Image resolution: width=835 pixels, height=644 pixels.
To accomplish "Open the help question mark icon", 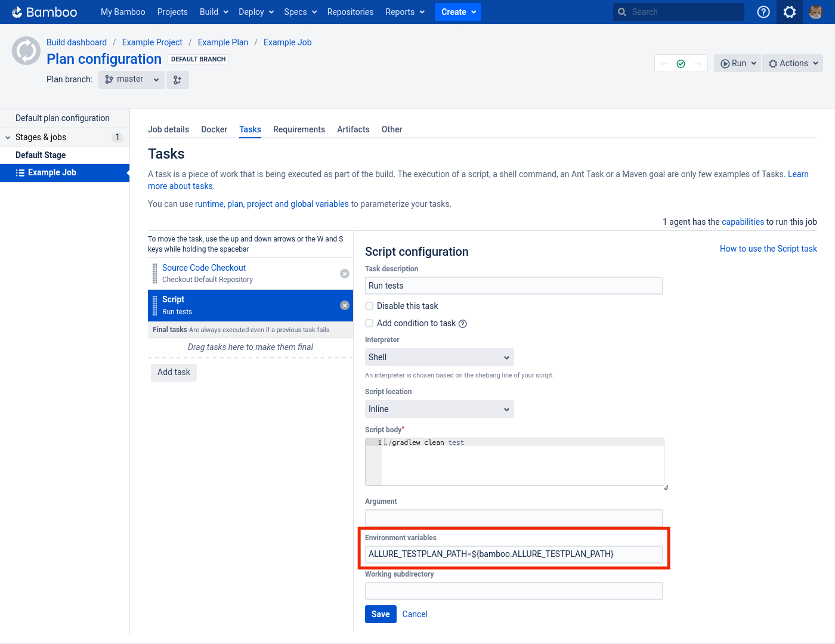I will (763, 11).
